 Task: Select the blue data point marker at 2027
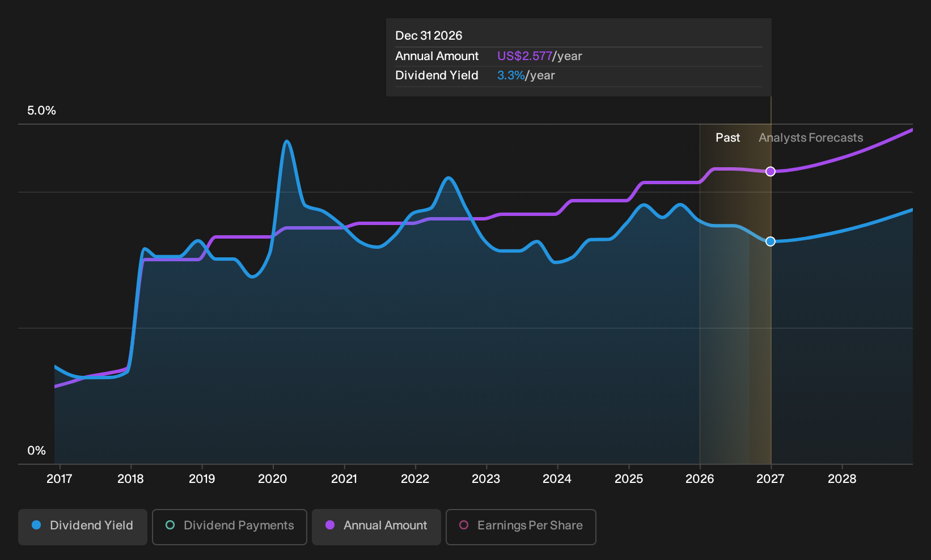click(771, 241)
